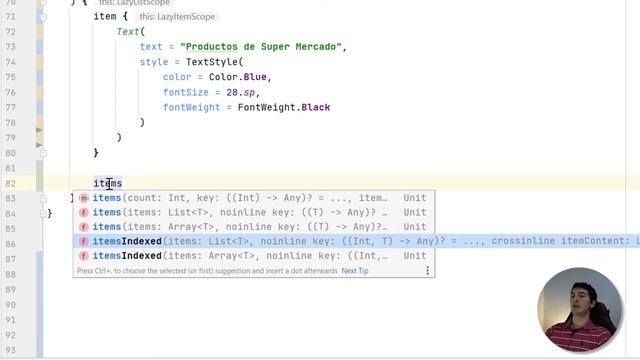Select itemsIndexed List<T> highlighted suggestion
The width and height of the screenshot is (640, 360).
(356, 241)
